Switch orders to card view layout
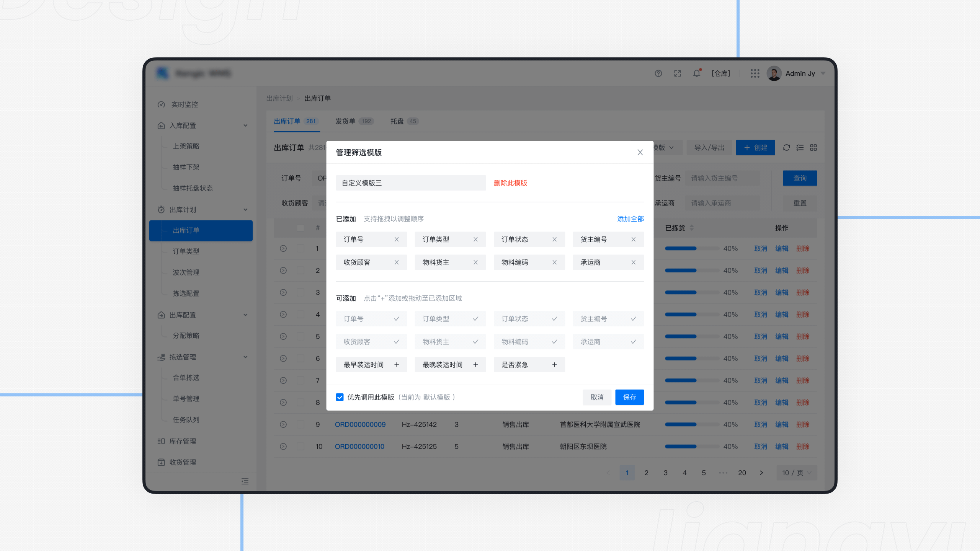The image size is (980, 551). (x=813, y=147)
